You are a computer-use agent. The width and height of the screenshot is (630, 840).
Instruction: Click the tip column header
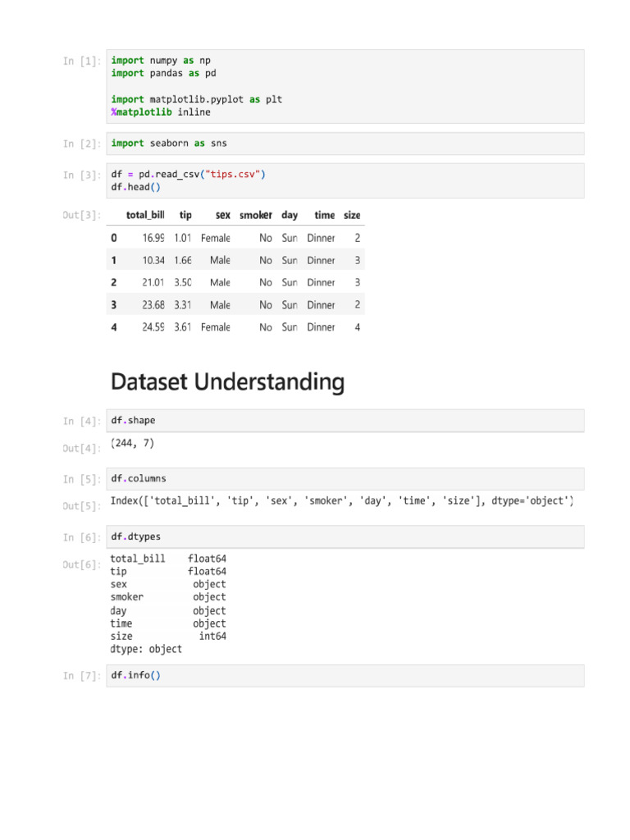pos(185,215)
